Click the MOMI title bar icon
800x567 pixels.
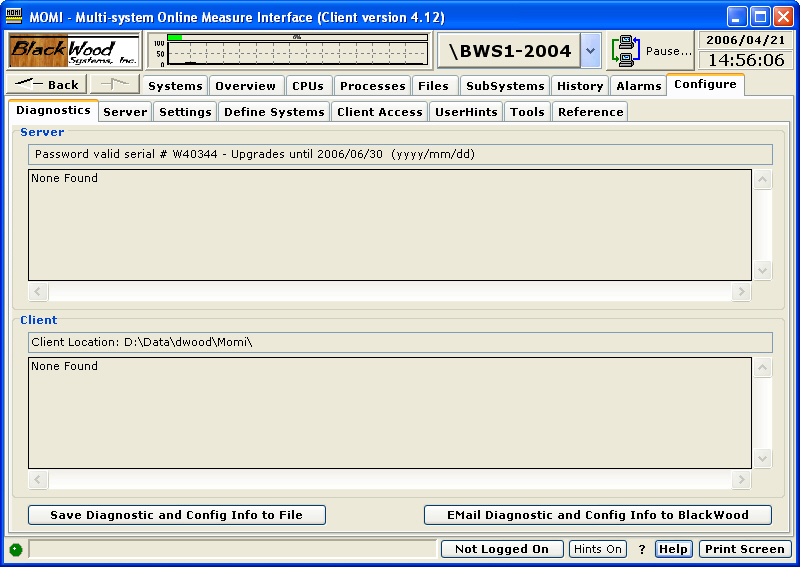pos(14,16)
